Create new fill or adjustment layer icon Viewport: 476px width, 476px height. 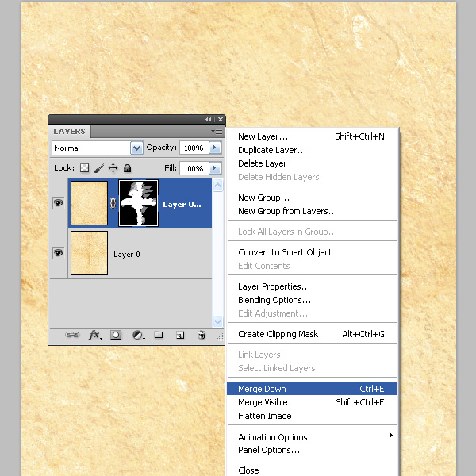click(138, 335)
